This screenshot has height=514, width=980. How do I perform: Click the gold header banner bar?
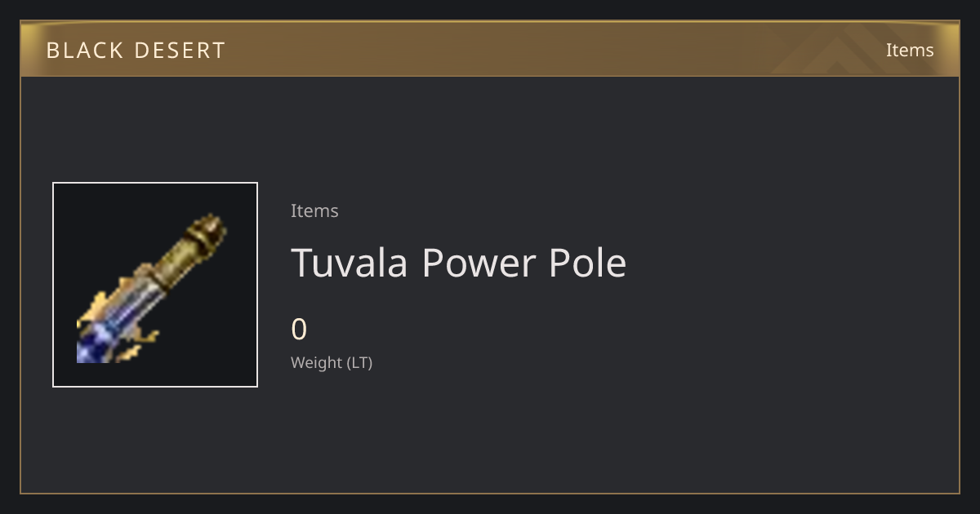pos(490,49)
